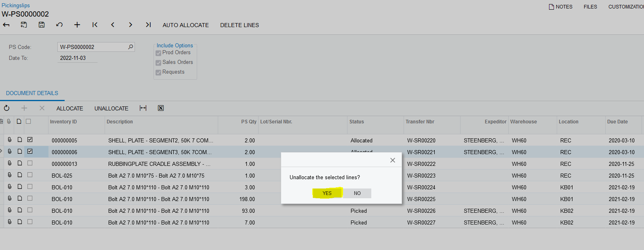Viewport: 644px width, 250px height.
Task: Open PS Code lookup magnifier
Action: [x=130, y=47]
